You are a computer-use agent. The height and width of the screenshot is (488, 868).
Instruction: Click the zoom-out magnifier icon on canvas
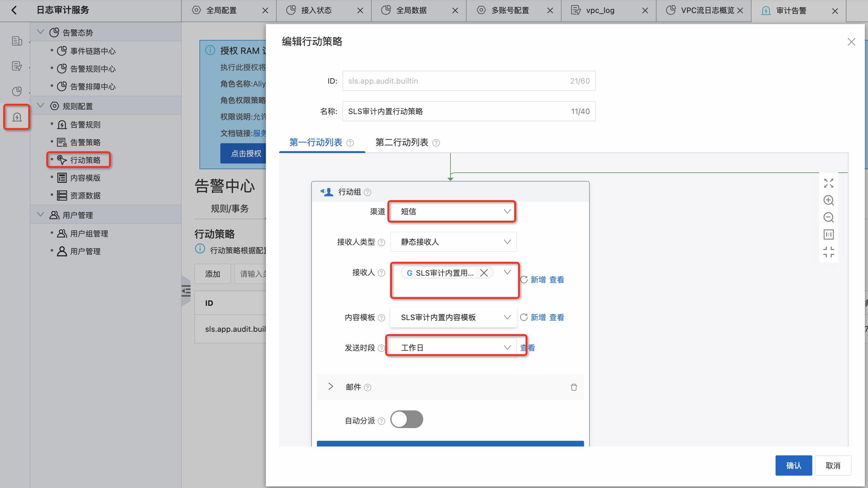pos(828,217)
